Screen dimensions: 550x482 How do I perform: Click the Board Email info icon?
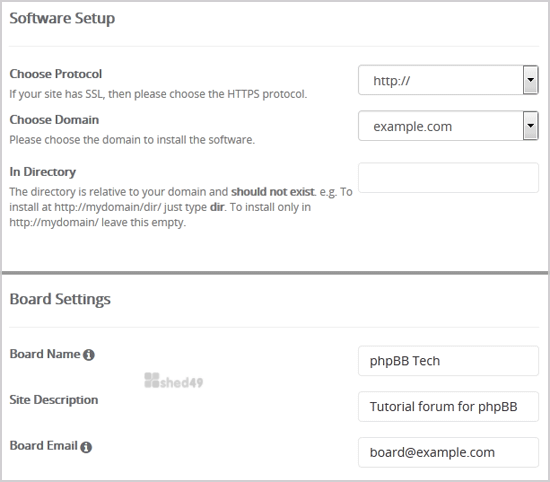(86, 447)
